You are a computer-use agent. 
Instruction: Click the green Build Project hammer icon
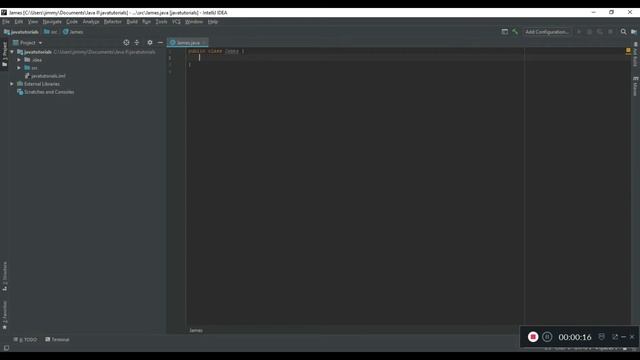[515, 32]
